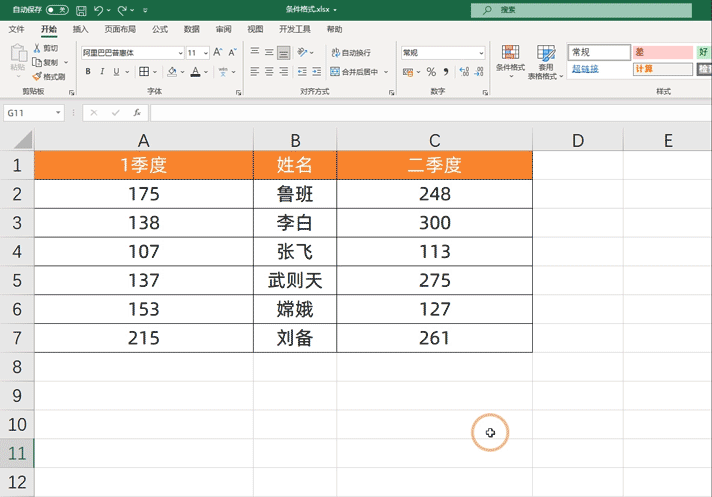Screen dimensions: 712x497
Task: Open the font name dropdown
Action: (x=179, y=53)
